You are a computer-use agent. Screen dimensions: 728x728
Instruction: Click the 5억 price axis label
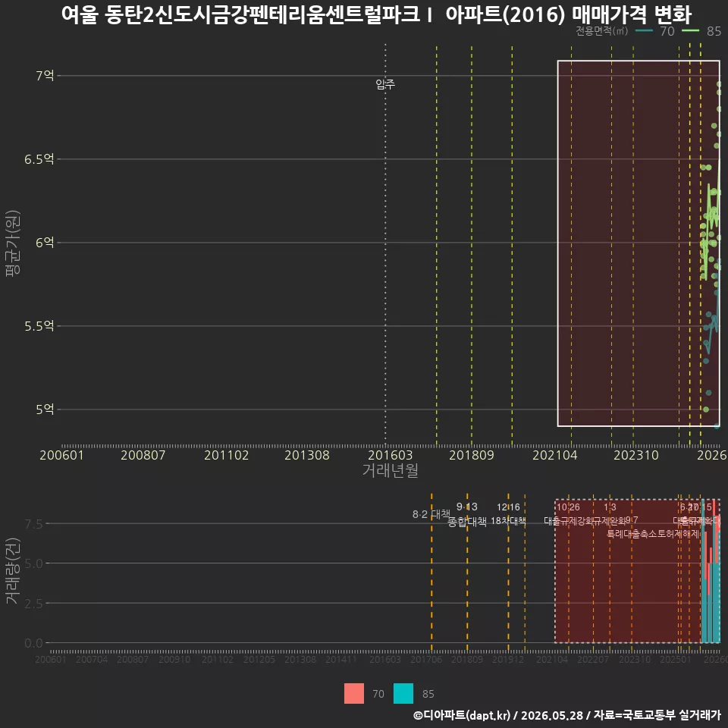pyautogui.click(x=45, y=409)
